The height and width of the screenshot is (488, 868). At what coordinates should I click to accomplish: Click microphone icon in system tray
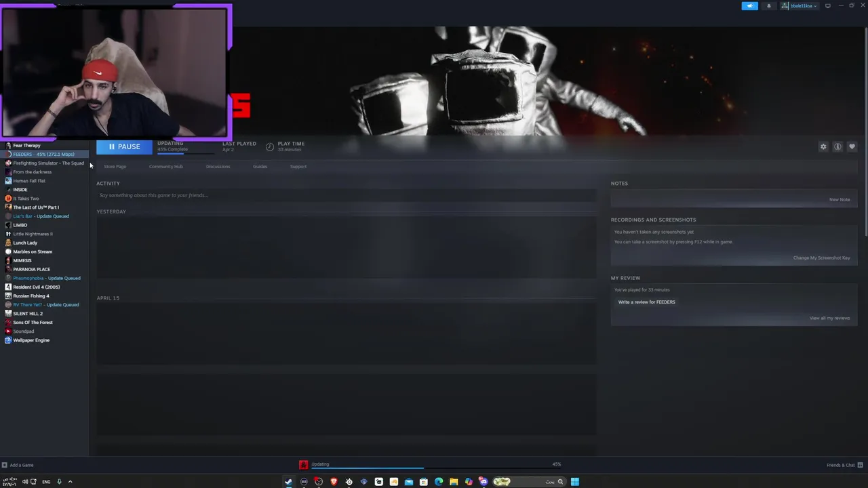[x=59, y=482]
